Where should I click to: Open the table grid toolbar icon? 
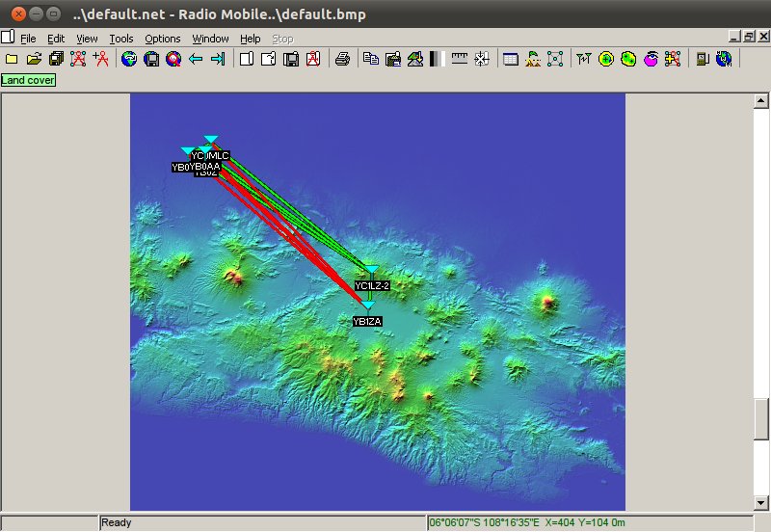[x=509, y=59]
